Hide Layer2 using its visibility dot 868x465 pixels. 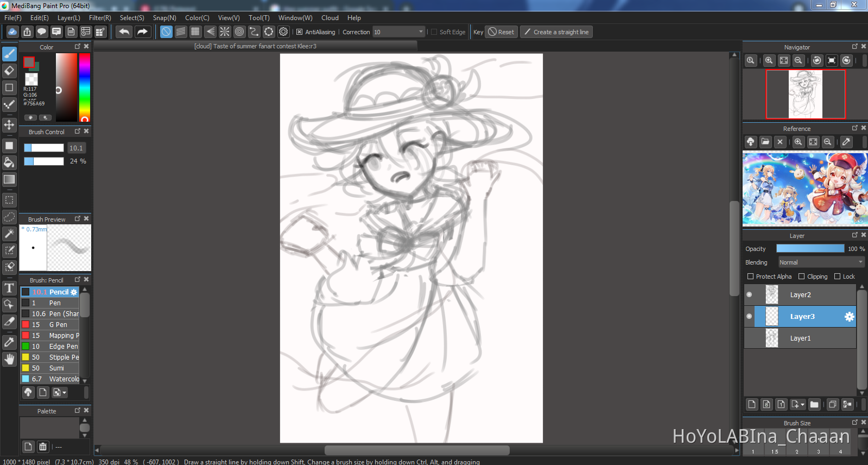pos(749,295)
